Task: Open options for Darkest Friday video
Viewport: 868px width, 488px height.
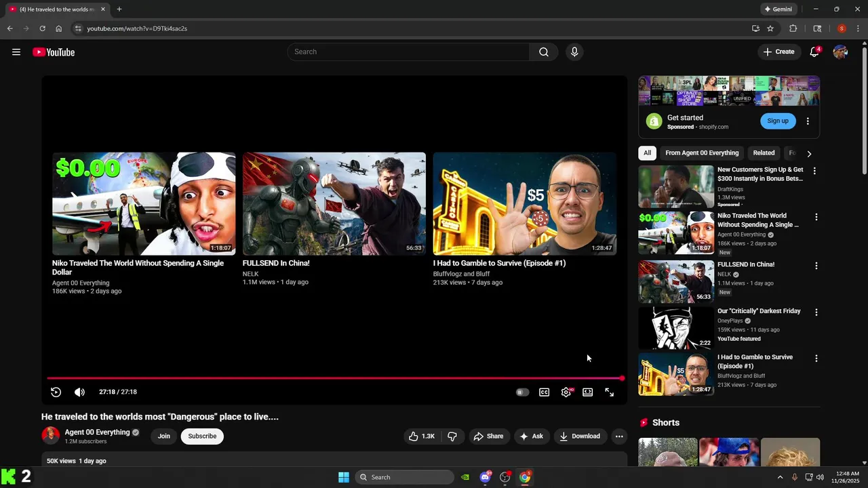Action: pyautogui.click(x=816, y=312)
